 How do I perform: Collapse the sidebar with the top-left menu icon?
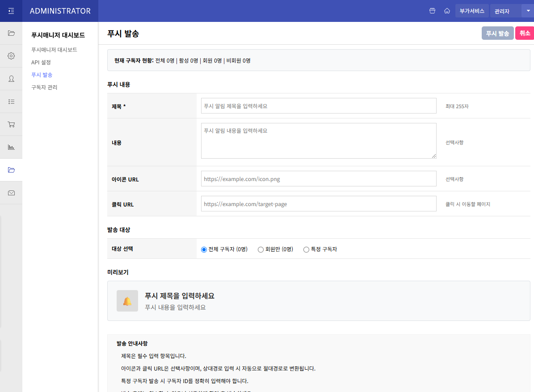pos(11,11)
